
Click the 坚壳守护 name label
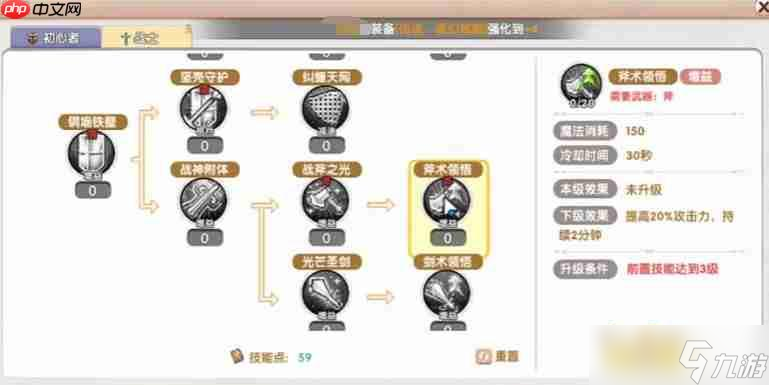pos(205,77)
